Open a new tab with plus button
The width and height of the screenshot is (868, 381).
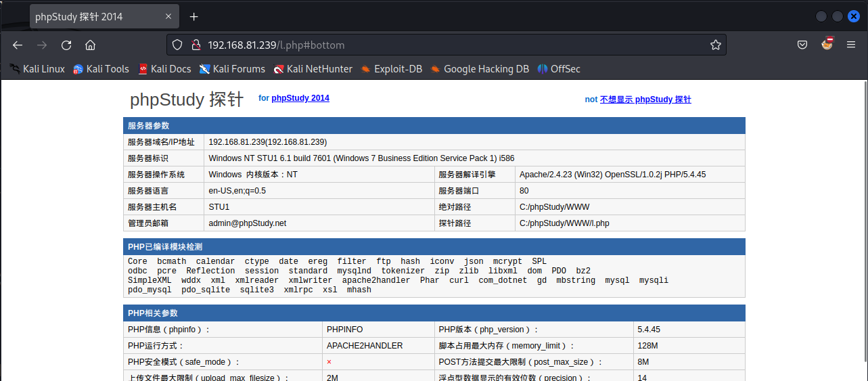[x=194, y=17]
